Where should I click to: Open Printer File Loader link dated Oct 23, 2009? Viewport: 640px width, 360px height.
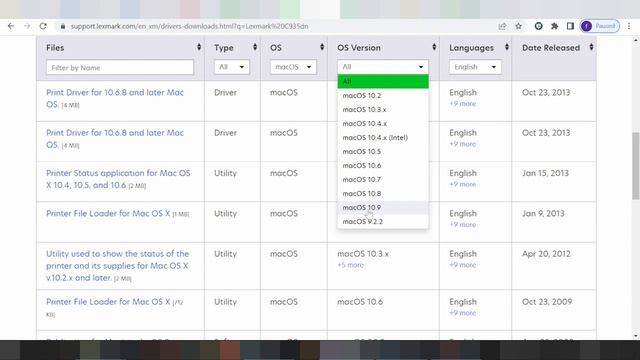pos(108,302)
